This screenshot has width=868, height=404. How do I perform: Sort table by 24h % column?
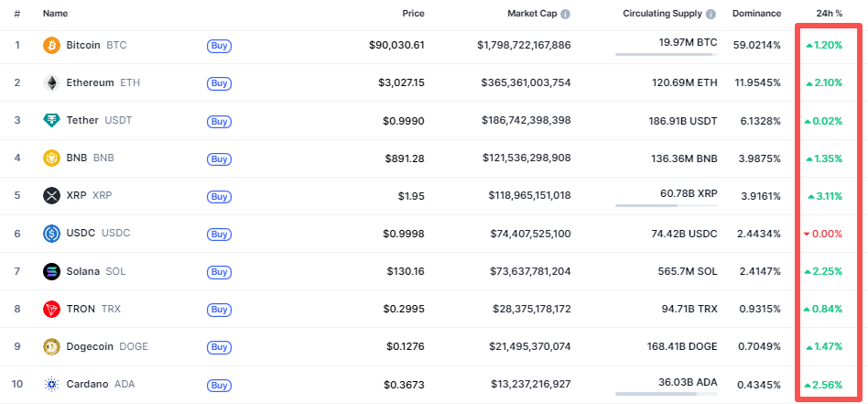pyautogui.click(x=829, y=14)
